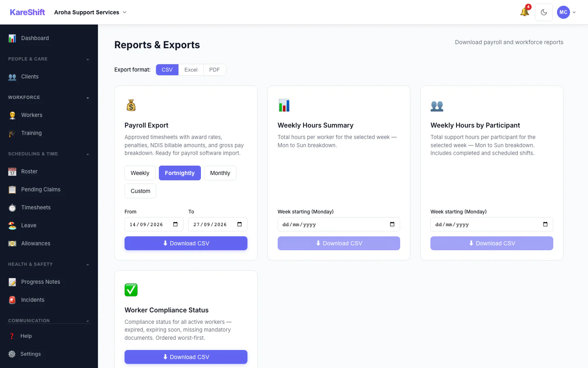Screen dimensions: 588x368
Task: Click the Dashboard chart icon in sidebar
Action: [12, 38]
